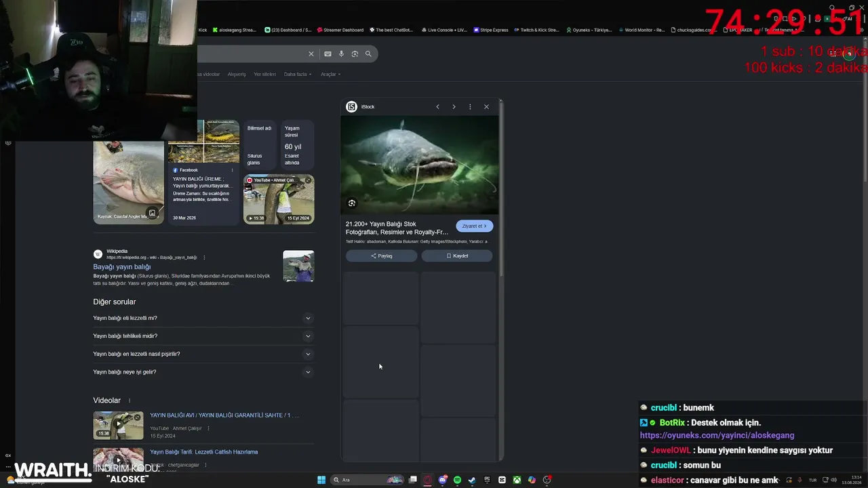Screen dimensions: 868x488
Task: Open the 'Yayın Balığı Tarifi' video link
Action: pos(203,452)
